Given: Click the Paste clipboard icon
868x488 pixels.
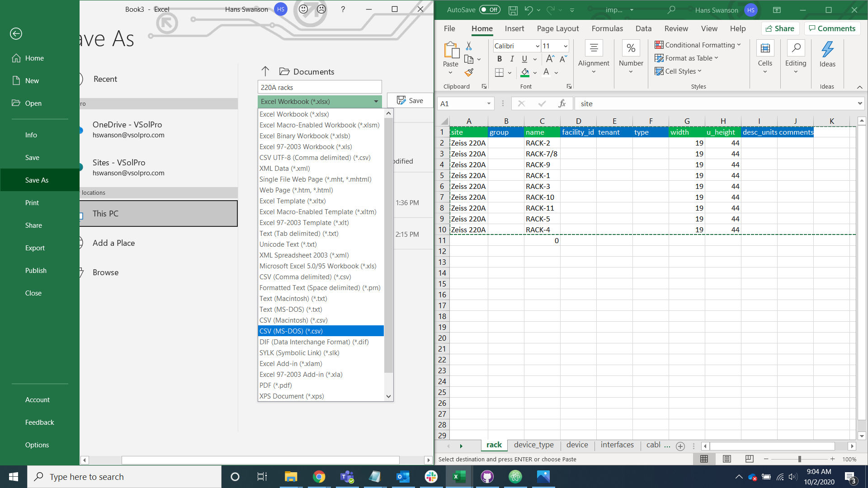Looking at the screenshot, I should (x=451, y=50).
